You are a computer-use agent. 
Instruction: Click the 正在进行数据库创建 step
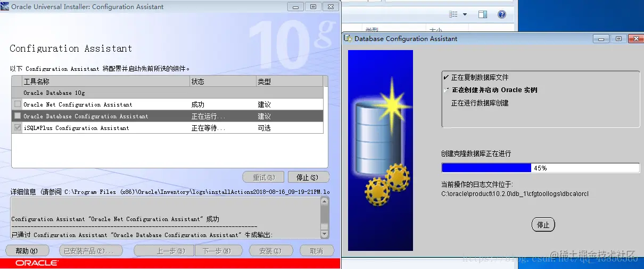pos(480,103)
